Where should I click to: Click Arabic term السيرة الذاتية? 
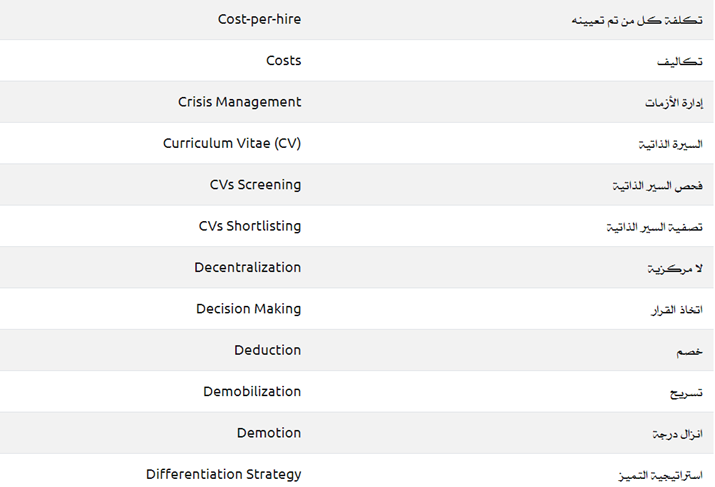point(670,145)
